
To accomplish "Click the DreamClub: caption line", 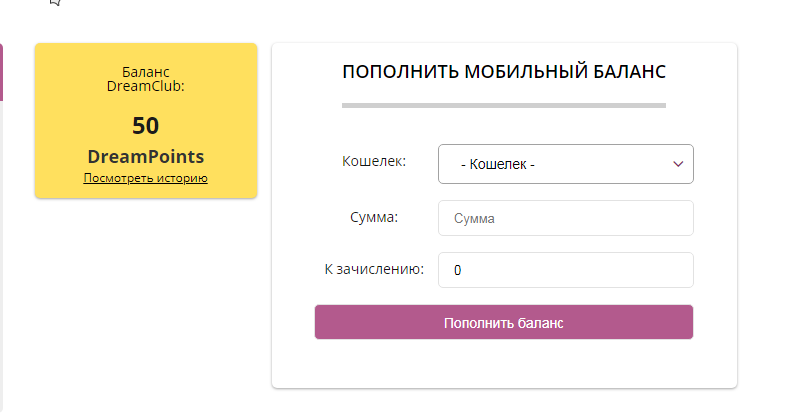I will [x=146, y=86].
